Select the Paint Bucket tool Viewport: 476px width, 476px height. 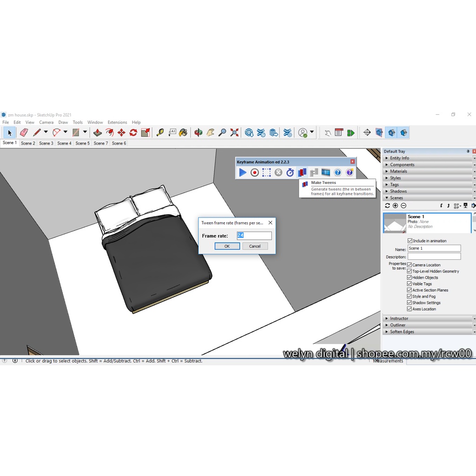183,132
